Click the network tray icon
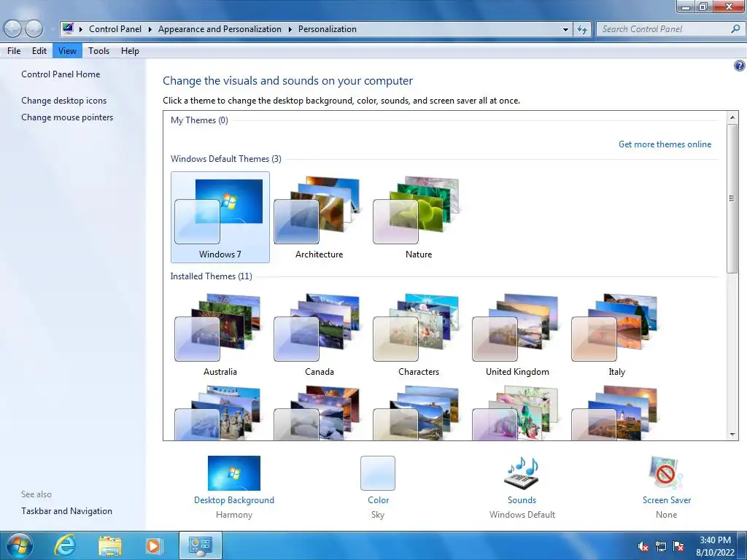 (661, 546)
